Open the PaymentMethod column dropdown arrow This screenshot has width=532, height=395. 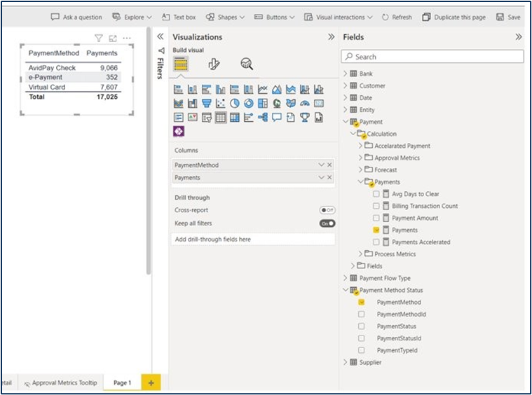pos(321,165)
